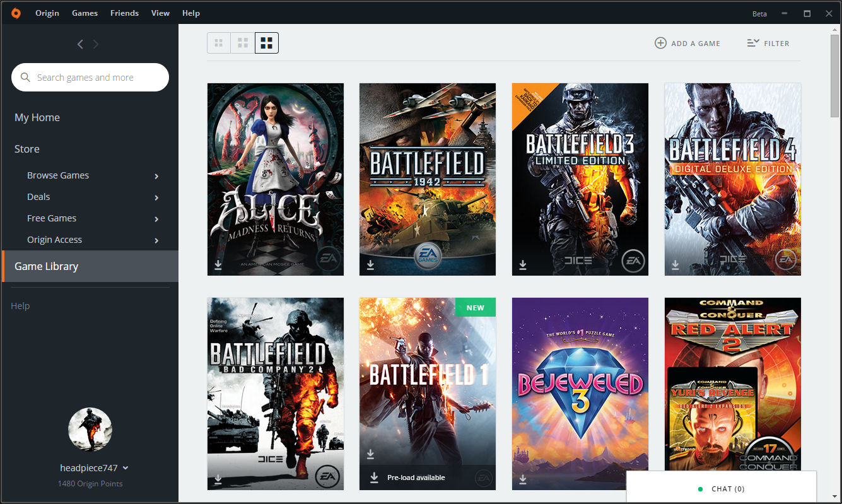
Task: Click ADD A GAME button
Action: (x=687, y=43)
